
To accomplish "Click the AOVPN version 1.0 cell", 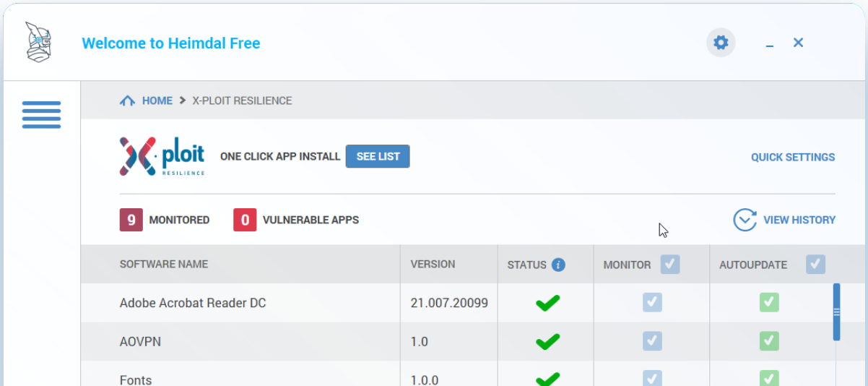I will tap(420, 341).
